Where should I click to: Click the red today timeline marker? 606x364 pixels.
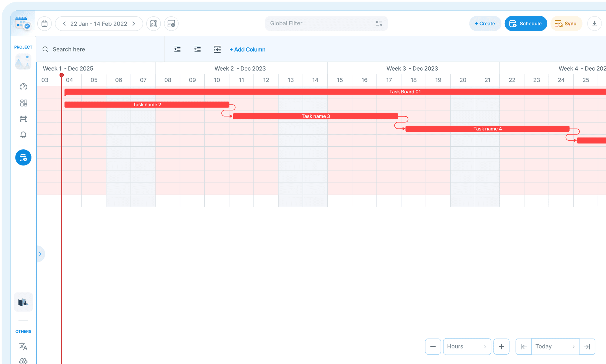(x=62, y=75)
